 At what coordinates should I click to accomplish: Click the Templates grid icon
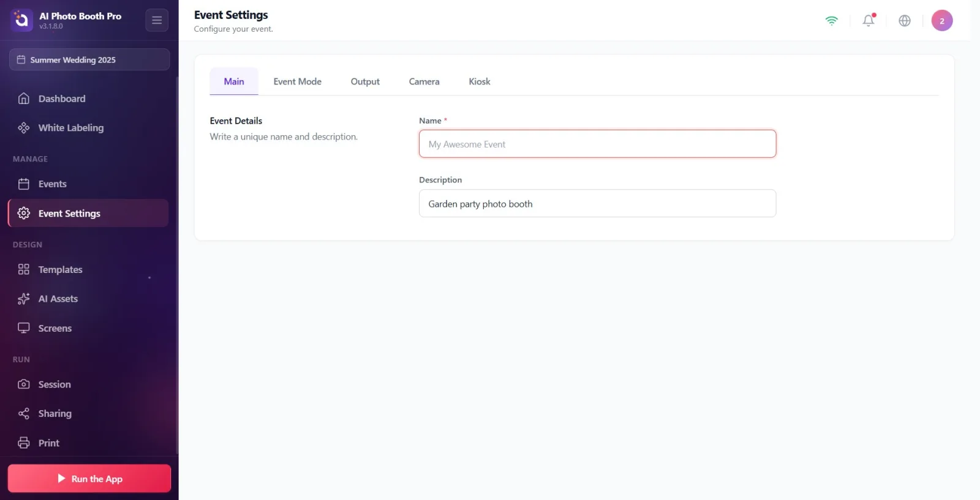point(24,269)
